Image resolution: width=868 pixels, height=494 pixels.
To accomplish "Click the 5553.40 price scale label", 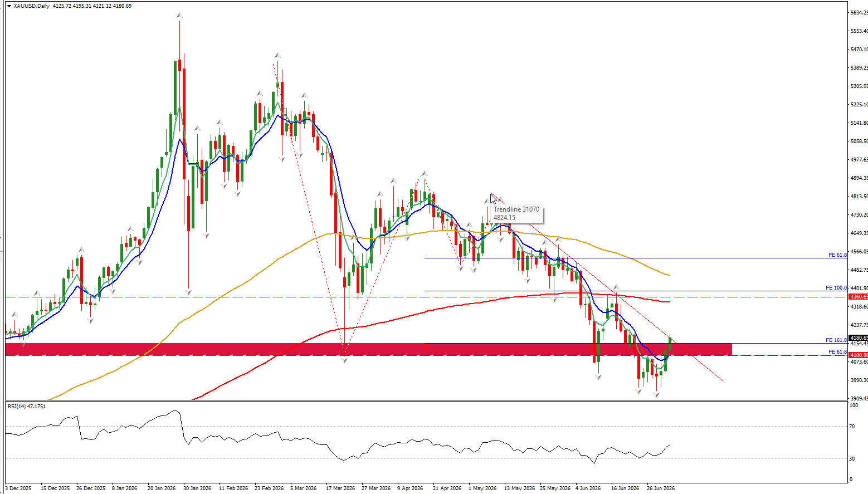I will (859, 31).
